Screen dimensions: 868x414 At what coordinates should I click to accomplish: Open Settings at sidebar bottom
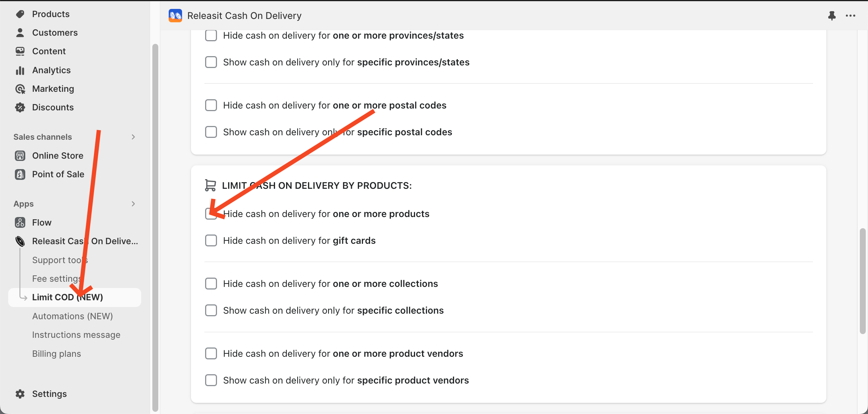point(49,394)
